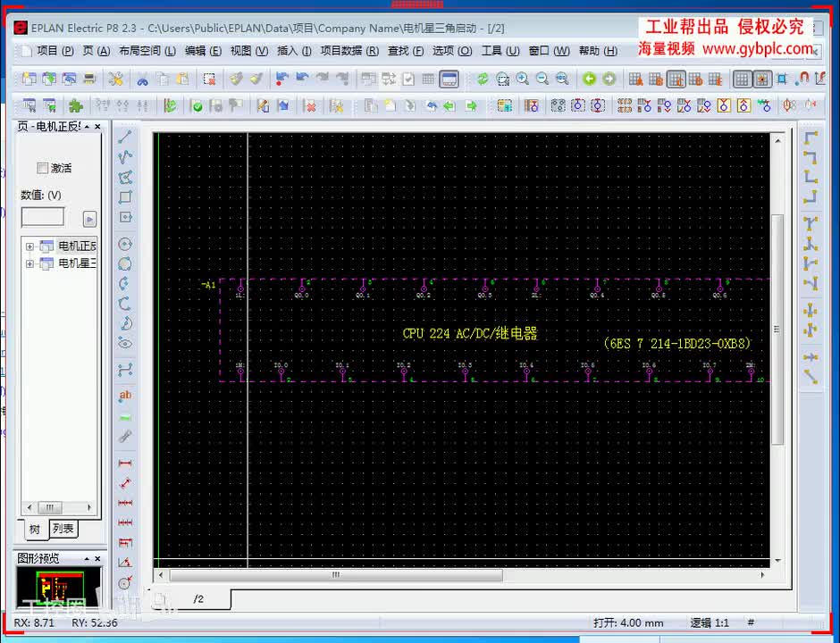Toggle Grid C snap button
This screenshot has width=840, height=643.
(676, 79)
